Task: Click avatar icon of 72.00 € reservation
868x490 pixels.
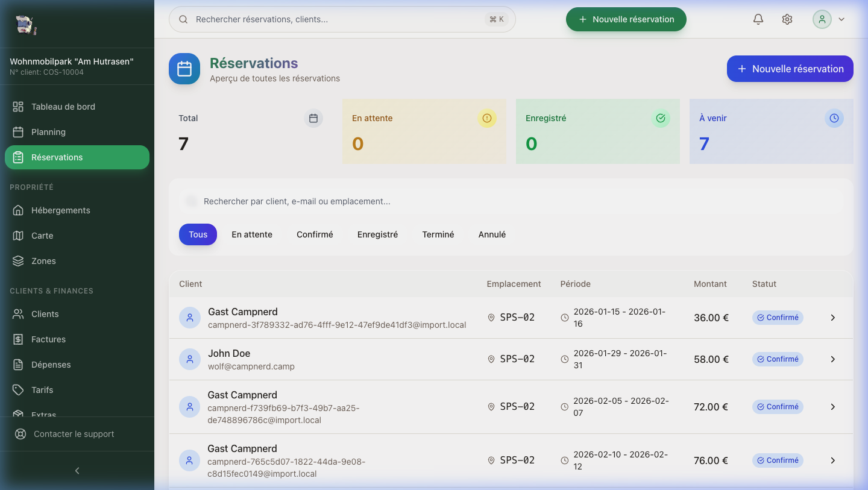Action: tap(190, 407)
